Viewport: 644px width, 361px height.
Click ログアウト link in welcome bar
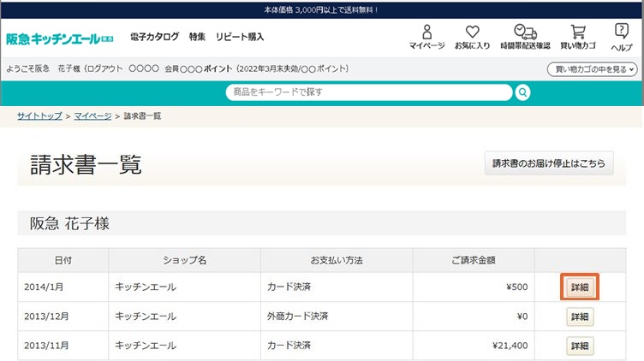[104, 68]
